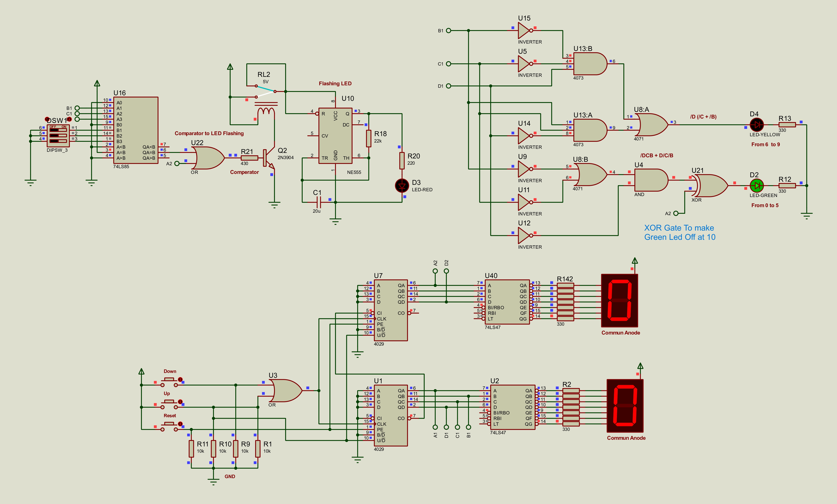Click red actuator left of DSW1 label
The image size is (837, 504).
[x=47, y=119]
